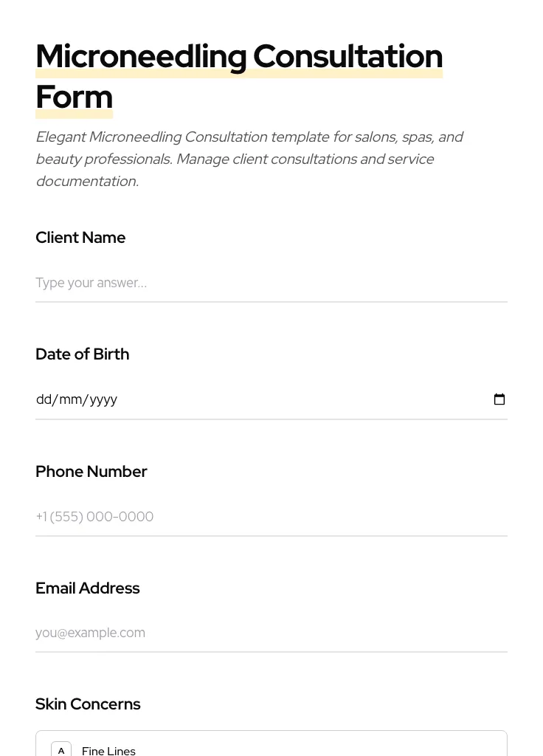The height and width of the screenshot is (756, 543).
Task: Open the Date of Birth calendar picker
Action: click(x=499, y=399)
